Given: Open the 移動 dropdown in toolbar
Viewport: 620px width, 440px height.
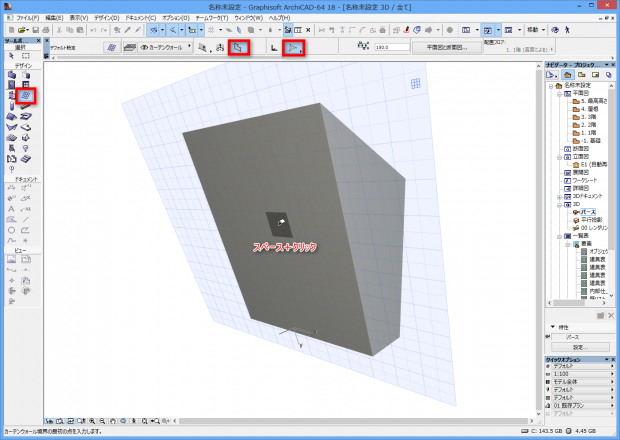Looking at the screenshot, I should (x=536, y=30).
